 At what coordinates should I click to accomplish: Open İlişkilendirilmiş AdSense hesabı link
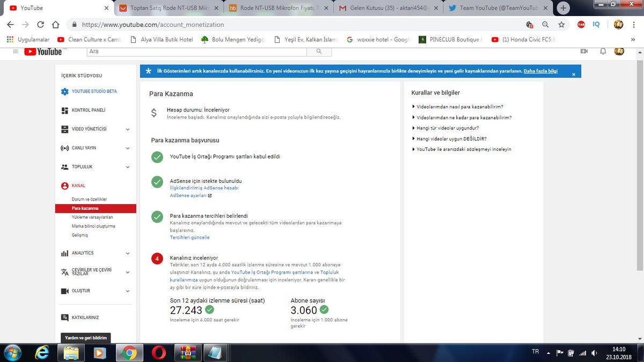[204, 188]
